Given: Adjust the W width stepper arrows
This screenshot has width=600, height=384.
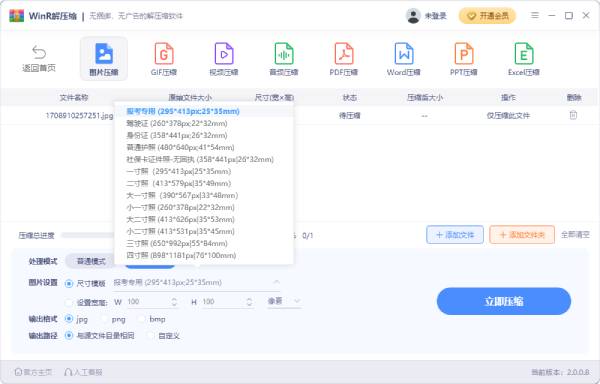Looking at the screenshot, I should [174, 302].
